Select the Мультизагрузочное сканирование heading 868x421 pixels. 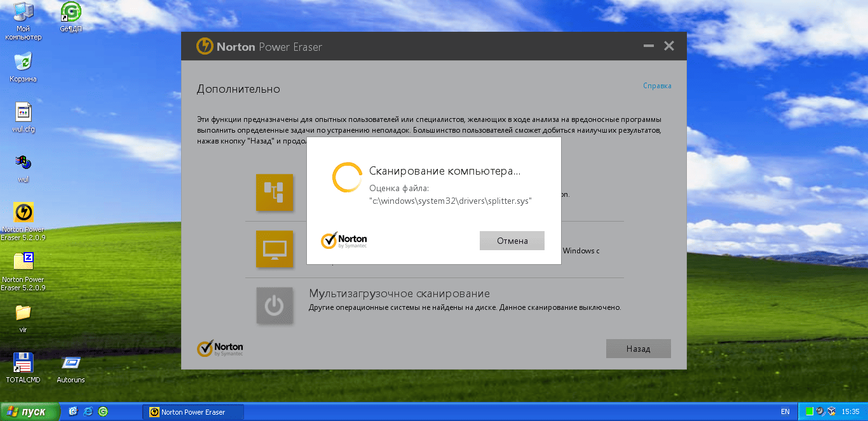pos(399,293)
